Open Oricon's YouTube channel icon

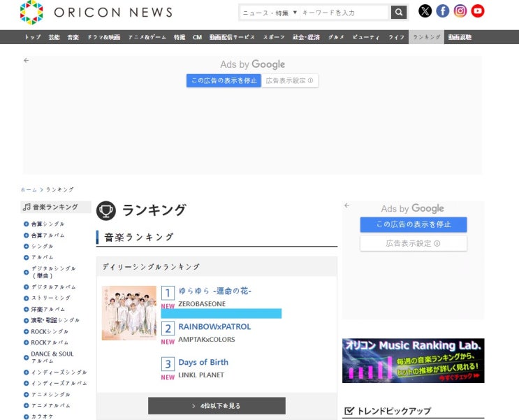(478, 11)
